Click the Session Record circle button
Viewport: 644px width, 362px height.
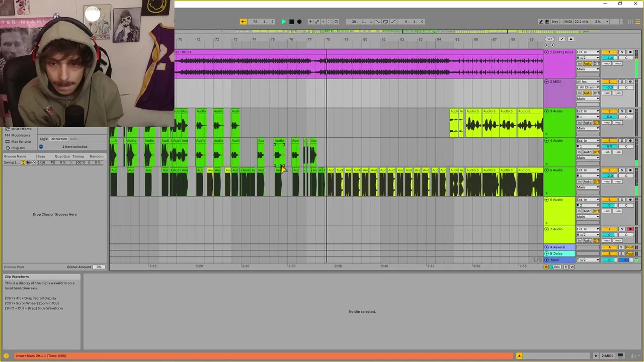coord(336,22)
